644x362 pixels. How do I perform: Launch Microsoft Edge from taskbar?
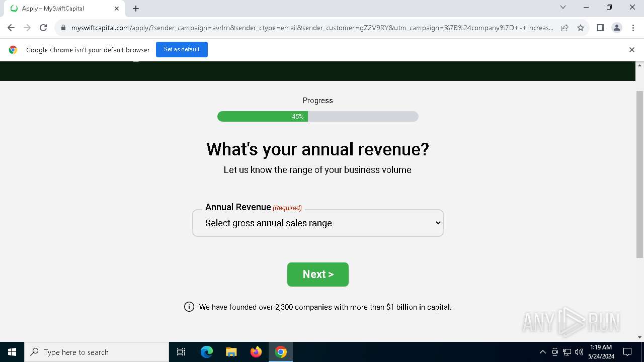(207, 352)
